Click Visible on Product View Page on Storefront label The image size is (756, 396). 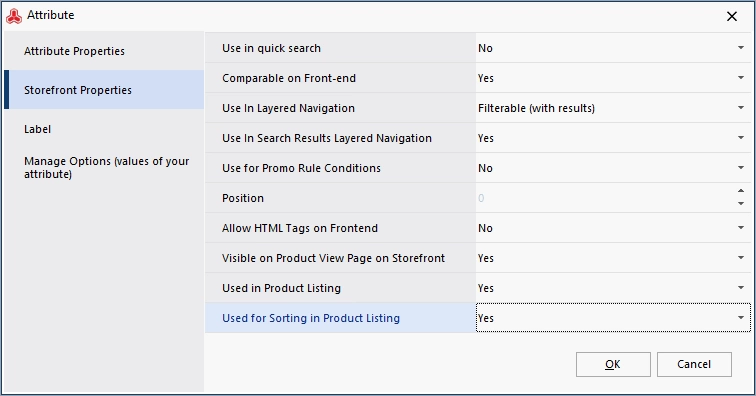pyautogui.click(x=333, y=258)
